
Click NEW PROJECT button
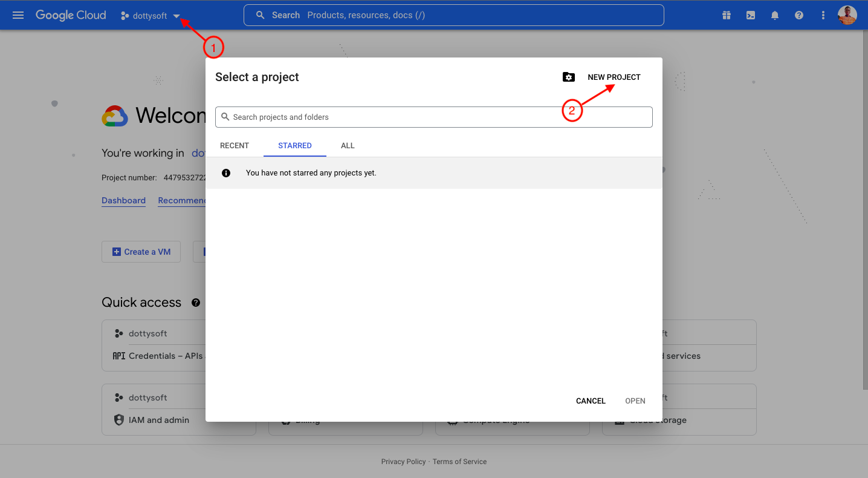click(614, 77)
